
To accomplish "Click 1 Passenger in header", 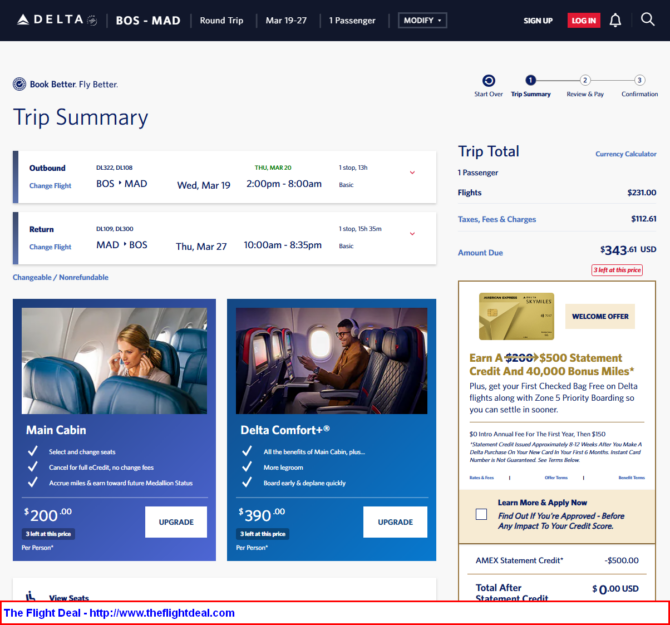I will pyautogui.click(x=352, y=21).
